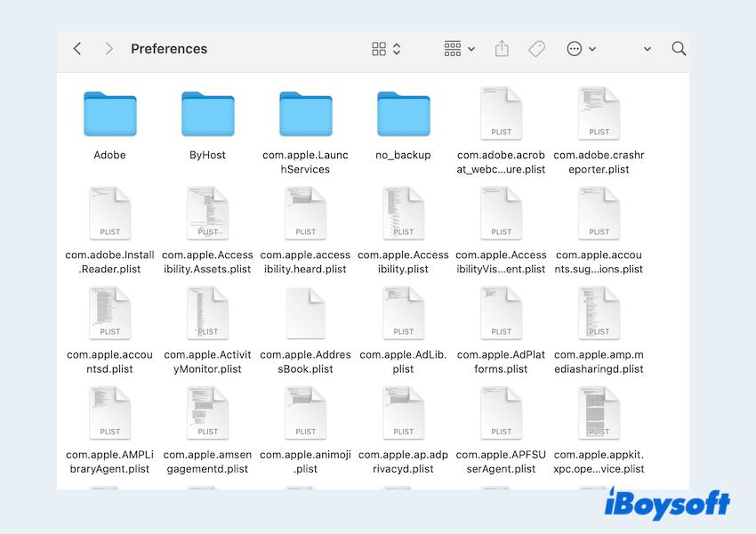This screenshot has width=756, height=534.
Task: Switch view with the icon view selector
Action: [x=386, y=49]
